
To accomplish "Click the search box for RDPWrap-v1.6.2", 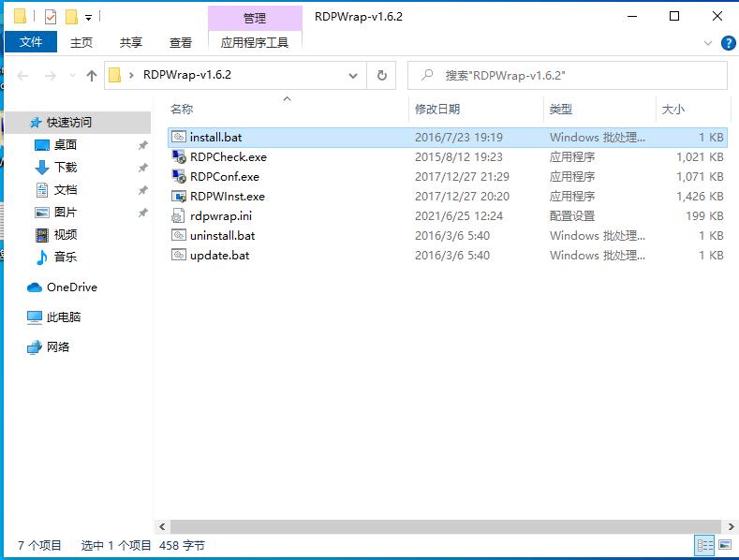I will pyautogui.click(x=568, y=76).
